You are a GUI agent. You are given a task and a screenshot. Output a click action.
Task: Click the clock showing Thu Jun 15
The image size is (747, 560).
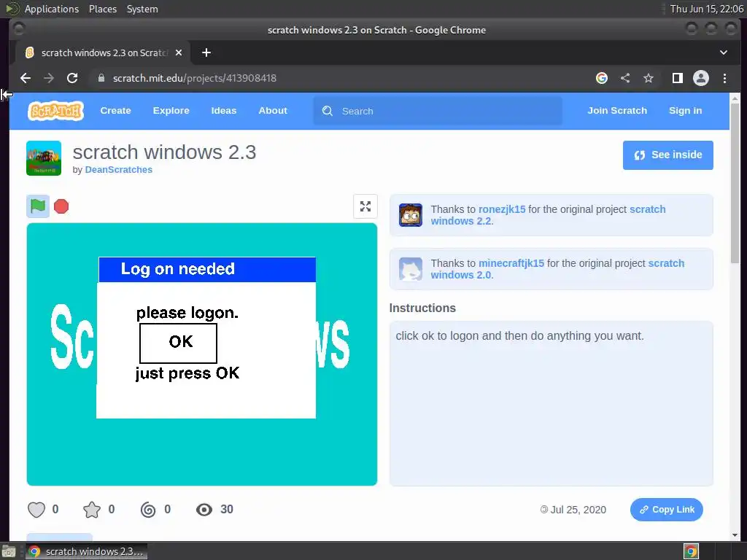click(706, 9)
